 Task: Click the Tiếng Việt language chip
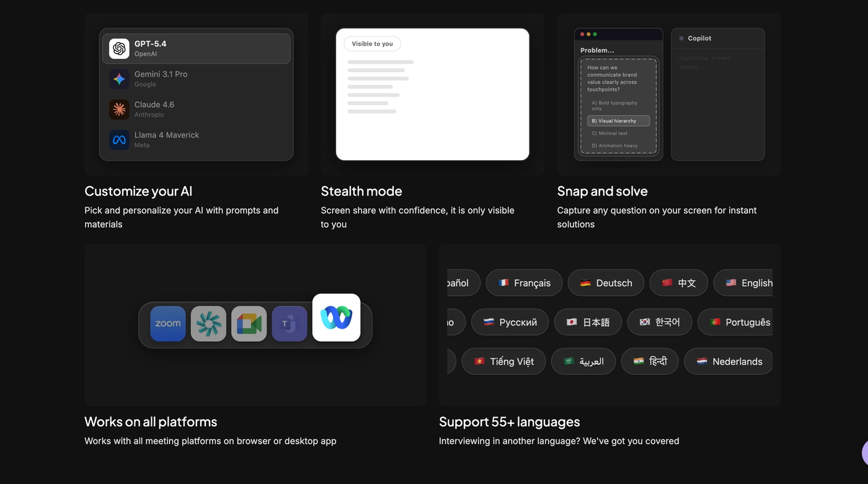tap(503, 361)
